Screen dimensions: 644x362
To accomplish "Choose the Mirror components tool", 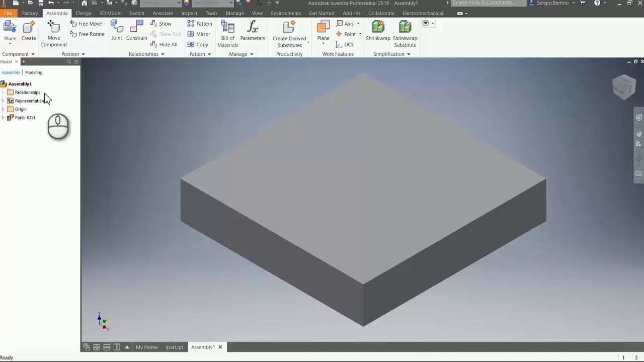I will click(199, 34).
